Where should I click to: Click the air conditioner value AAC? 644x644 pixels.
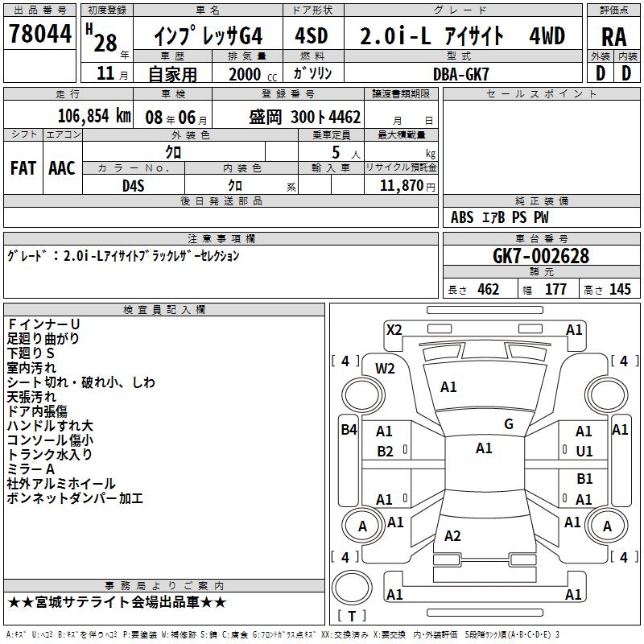click(x=62, y=168)
